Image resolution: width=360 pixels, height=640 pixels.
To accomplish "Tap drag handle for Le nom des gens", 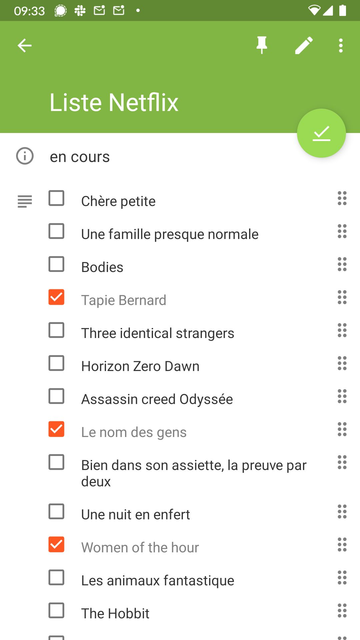I will (342, 429).
